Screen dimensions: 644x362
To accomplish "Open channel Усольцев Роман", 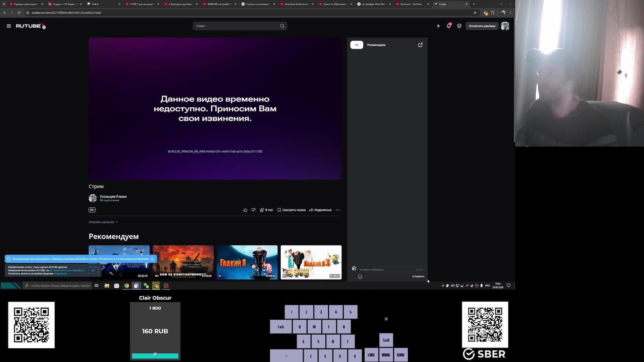I will [113, 196].
